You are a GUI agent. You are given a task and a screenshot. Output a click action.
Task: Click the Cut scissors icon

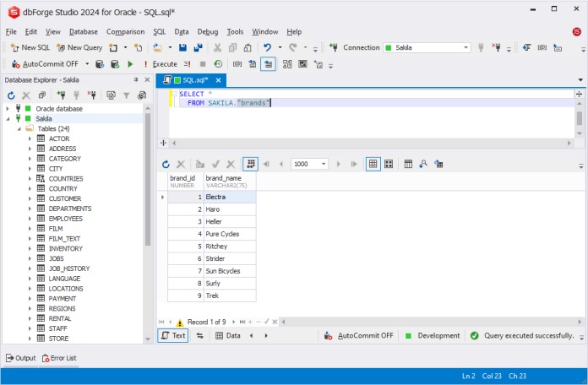[217, 47]
